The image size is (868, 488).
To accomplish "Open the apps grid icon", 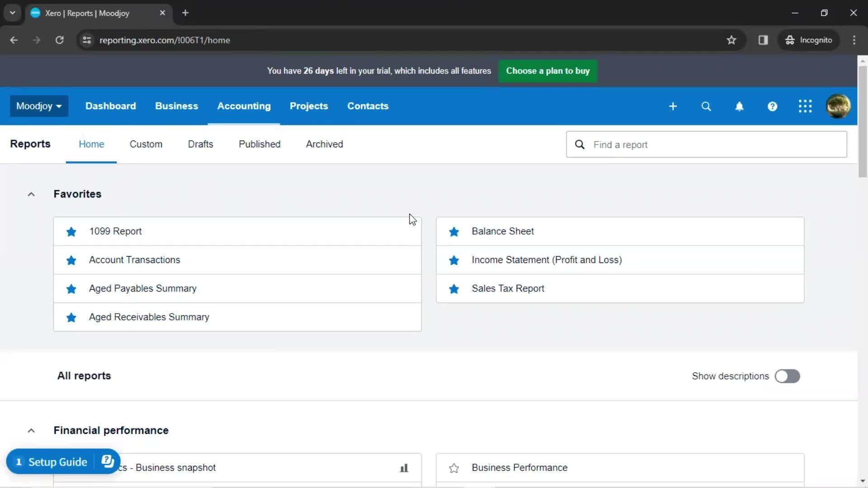I will [x=805, y=106].
